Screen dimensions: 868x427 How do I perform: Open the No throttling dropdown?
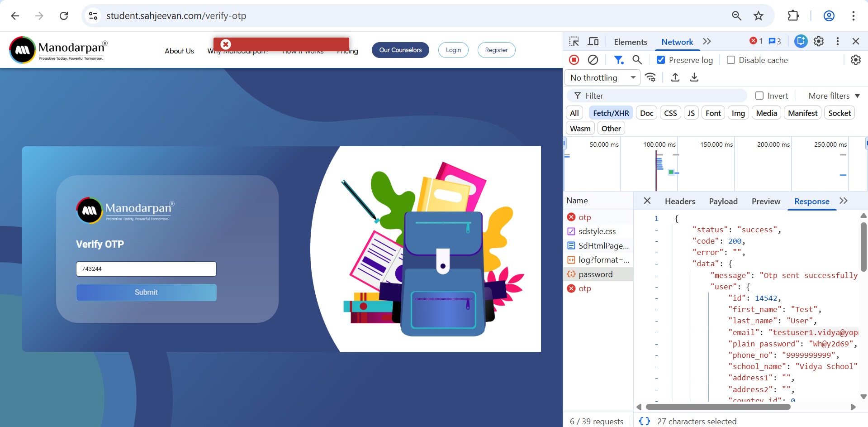[x=602, y=77]
